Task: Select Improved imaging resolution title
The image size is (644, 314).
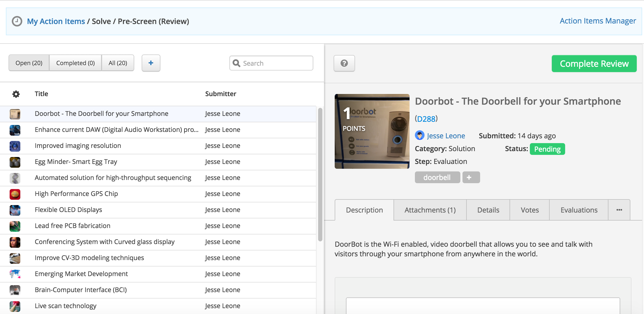Action: click(x=78, y=146)
